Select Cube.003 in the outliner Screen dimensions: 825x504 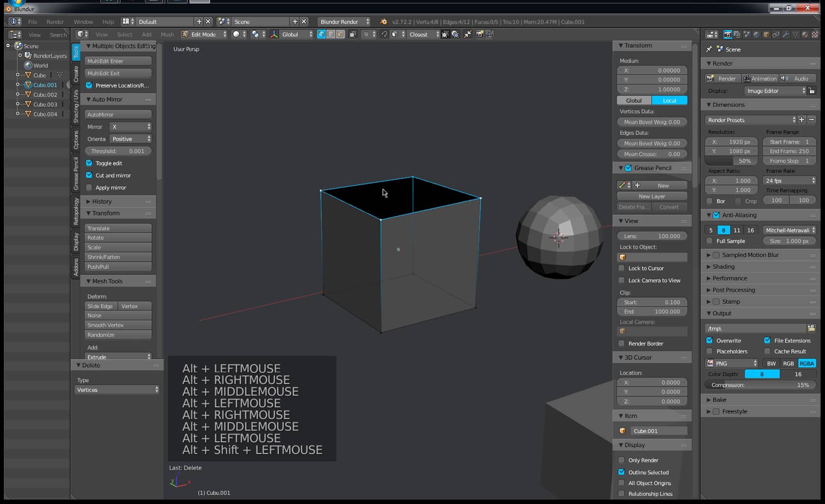click(x=44, y=104)
